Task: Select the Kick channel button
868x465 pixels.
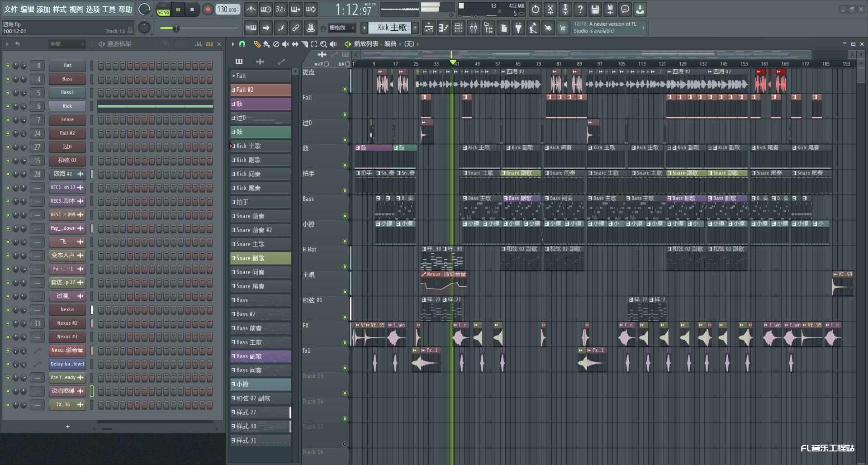Action: click(x=67, y=106)
